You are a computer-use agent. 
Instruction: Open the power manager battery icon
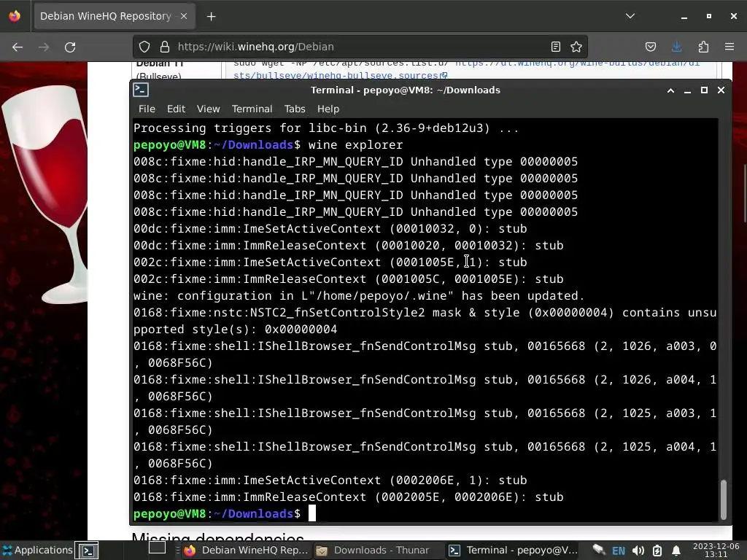tap(657, 551)
